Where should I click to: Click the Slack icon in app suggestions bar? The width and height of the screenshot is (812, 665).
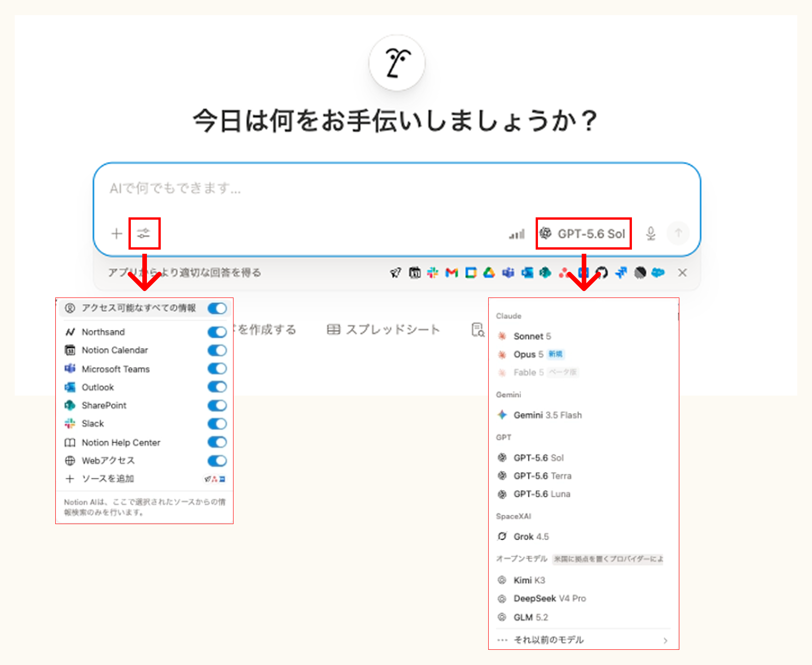coord(433,273)
